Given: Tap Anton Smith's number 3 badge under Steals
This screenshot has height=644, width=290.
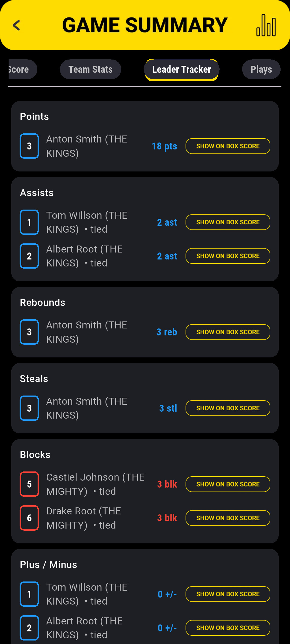Looking at the screenshot, I should [29, 408].
